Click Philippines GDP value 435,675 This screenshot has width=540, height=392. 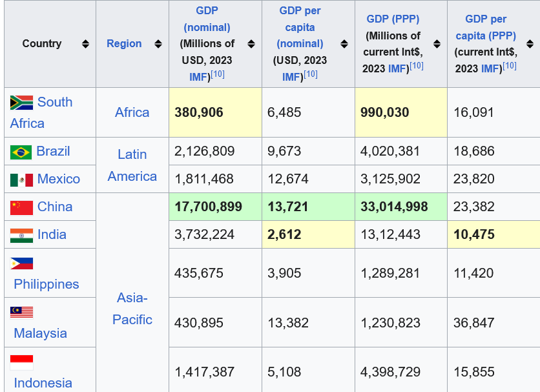[199, 273]
